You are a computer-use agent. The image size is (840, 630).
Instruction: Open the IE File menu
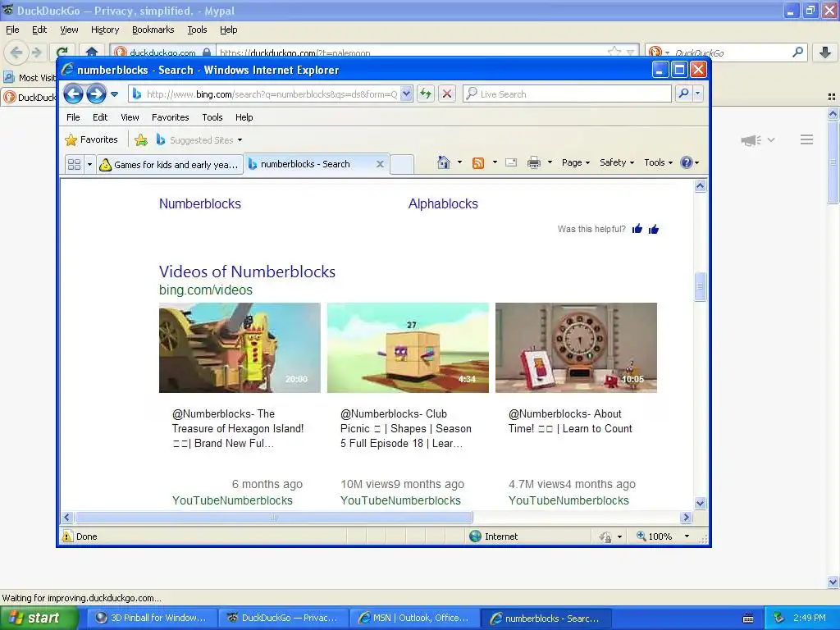(x=73, y=117)
